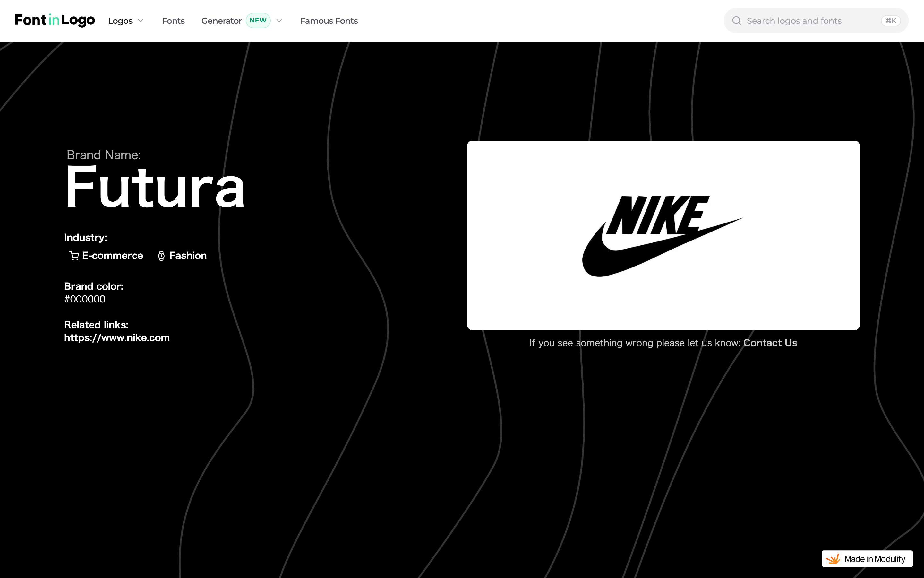Select the #000000 brand color value
924x578 pixels.
[x=85, y=299]
